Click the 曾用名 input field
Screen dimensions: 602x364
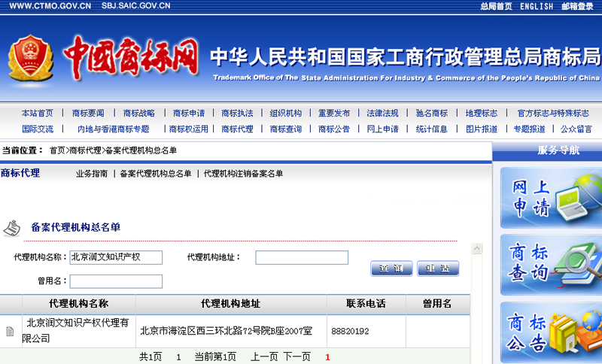point(116,281)
